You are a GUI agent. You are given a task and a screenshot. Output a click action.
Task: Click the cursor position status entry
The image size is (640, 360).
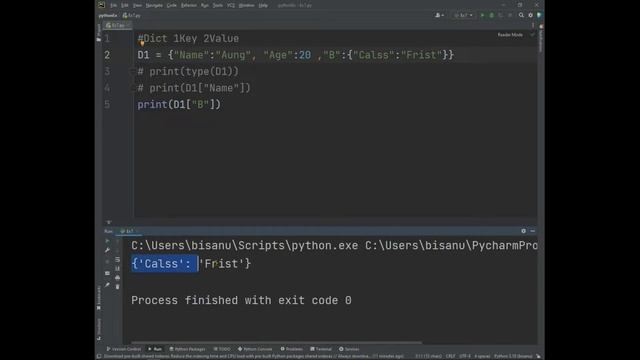pos(429,356)
